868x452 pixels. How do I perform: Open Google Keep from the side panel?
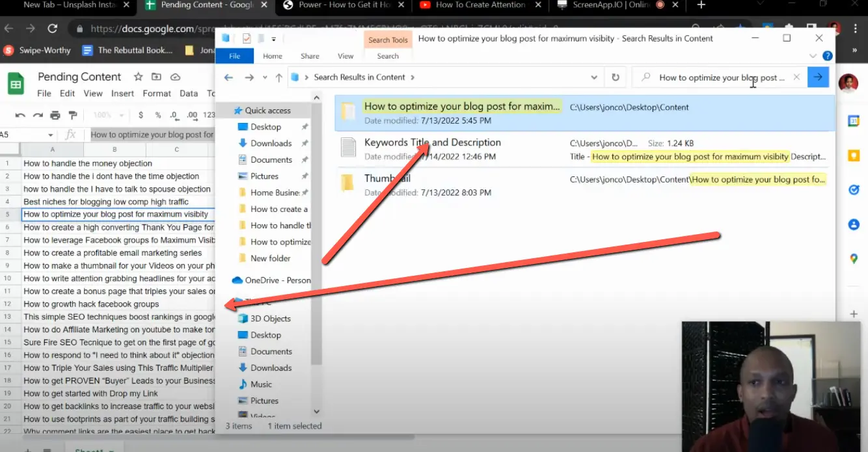pos(854,155)
